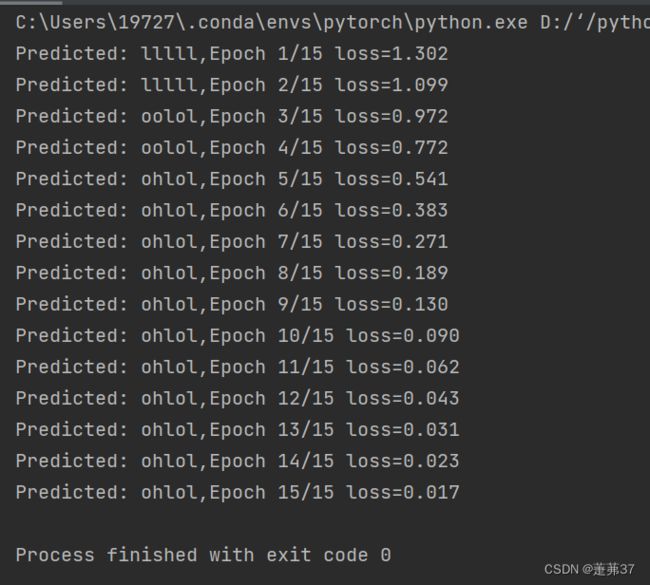Click the Epoch 12/15 loss=0.043 line

point(238,398)
